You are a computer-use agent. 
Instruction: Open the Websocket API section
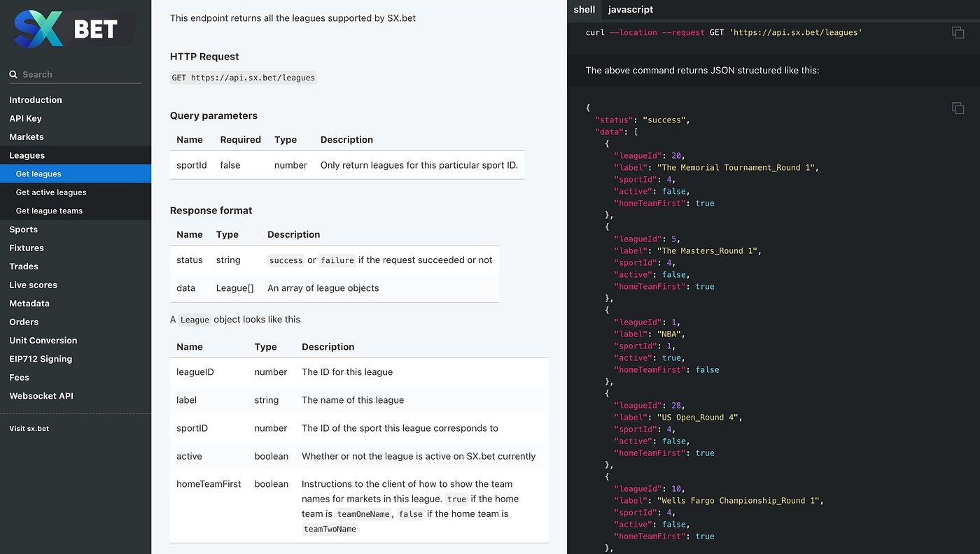[41, 396]
